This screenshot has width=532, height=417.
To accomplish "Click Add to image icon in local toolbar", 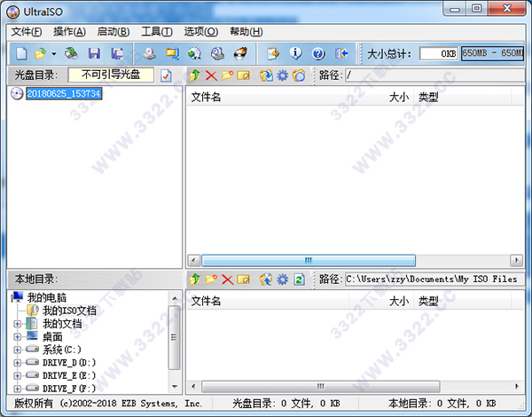I will coord(266,279).
